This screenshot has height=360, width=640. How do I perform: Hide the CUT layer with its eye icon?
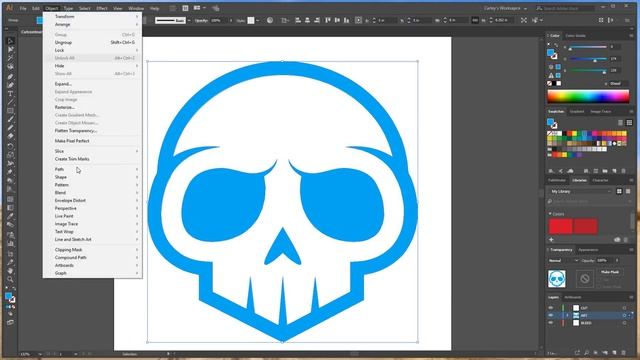[551, 308]
